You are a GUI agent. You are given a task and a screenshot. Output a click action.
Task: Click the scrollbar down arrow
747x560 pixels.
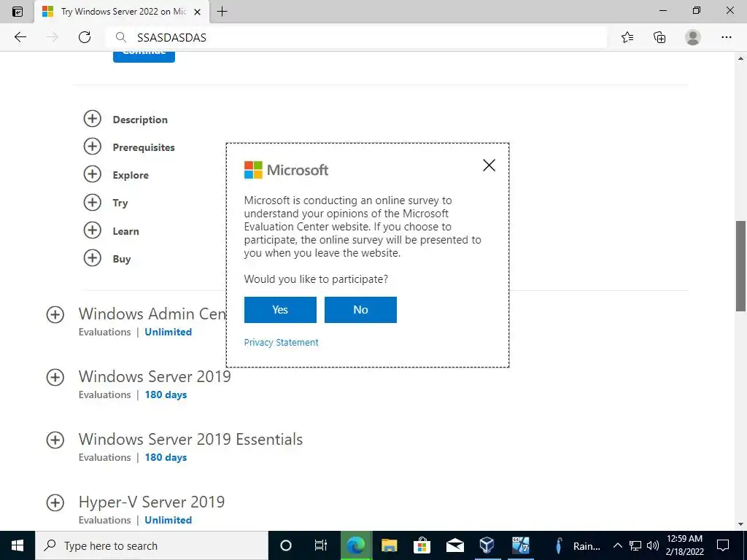[740, 524]
